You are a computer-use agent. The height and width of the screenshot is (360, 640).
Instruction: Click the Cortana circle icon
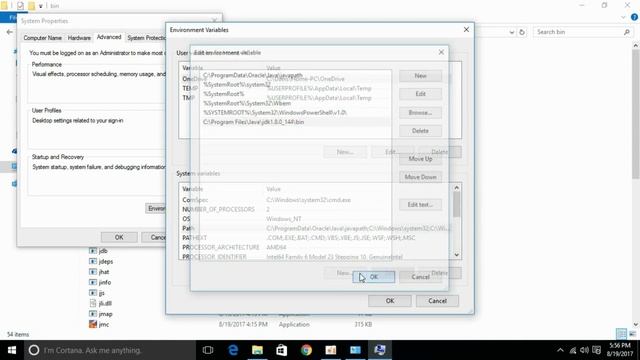34,350
